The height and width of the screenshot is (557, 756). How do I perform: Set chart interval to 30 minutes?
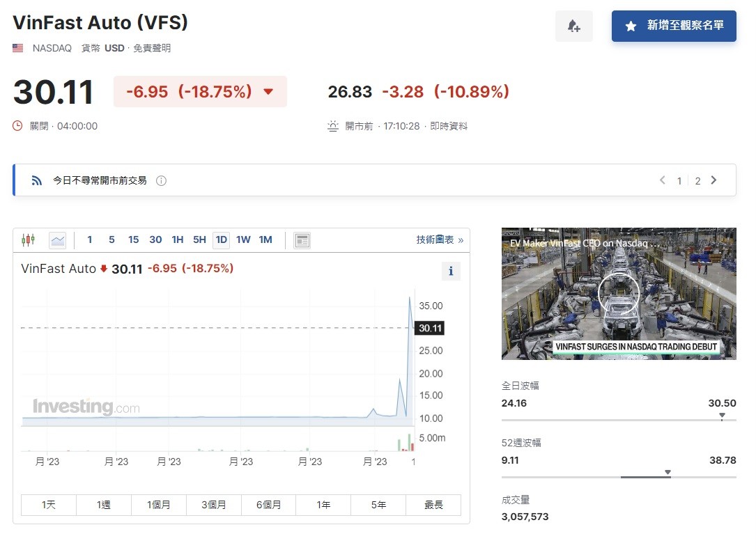tap(155, 240)
